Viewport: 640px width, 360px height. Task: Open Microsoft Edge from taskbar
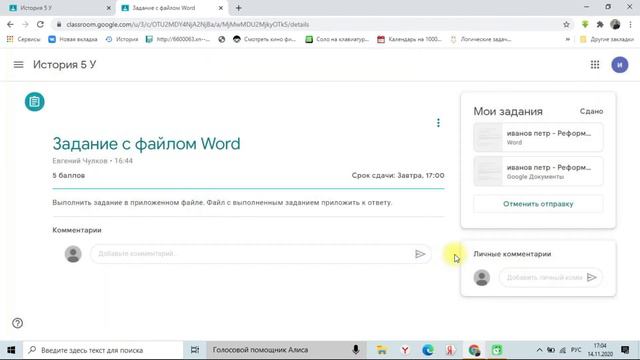pos(428,350)
